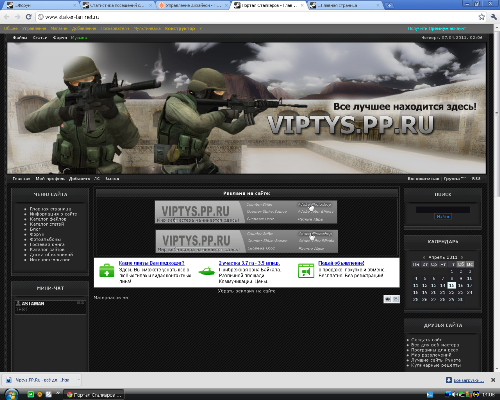Open the Статьи section in top navigation
This screenshot has width=500, height=400.
point(40,38)
